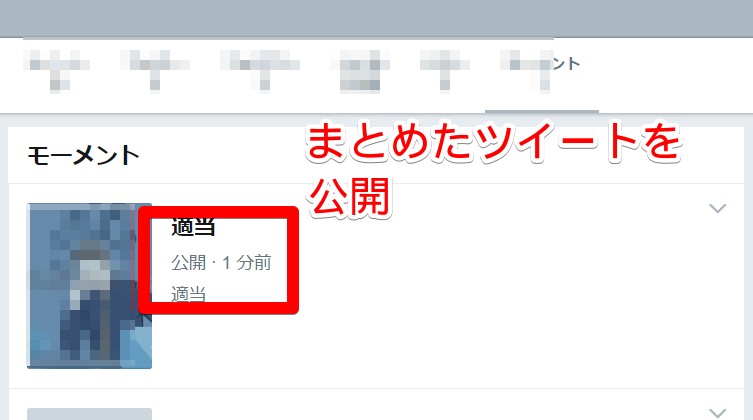Open the chevron menu on the second moment row
The width and height of the screenshot is (753, 420).
pos(717,413)
